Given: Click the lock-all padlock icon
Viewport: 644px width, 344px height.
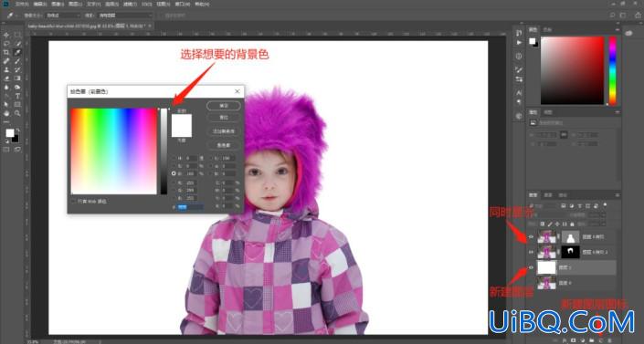Looking at the screenshot, I should coord(572,224).
